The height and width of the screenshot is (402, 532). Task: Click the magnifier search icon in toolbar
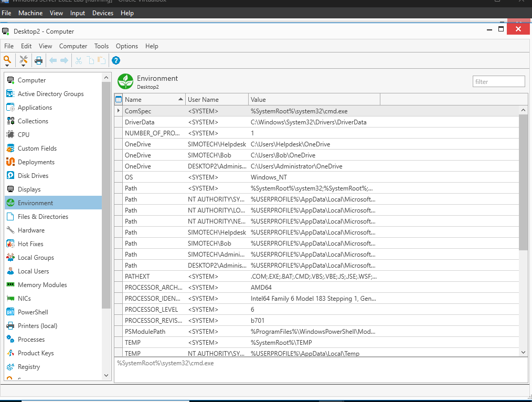[x=7, y=59]
